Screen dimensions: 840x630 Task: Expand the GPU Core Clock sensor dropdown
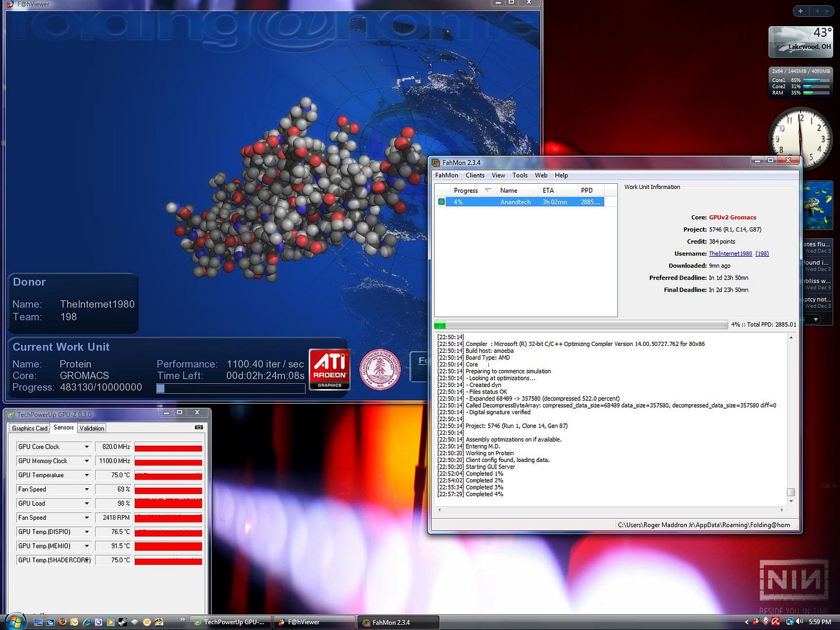coord(87,447)
